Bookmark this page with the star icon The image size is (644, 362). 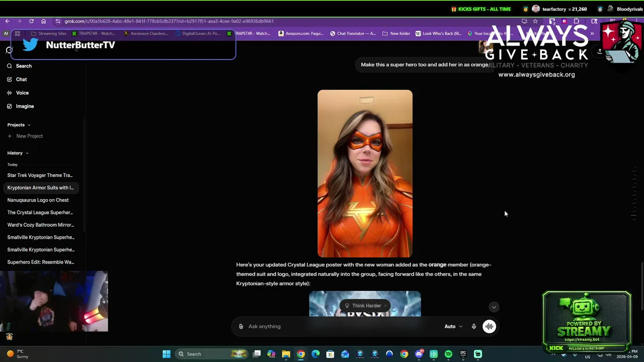[535, 21]
